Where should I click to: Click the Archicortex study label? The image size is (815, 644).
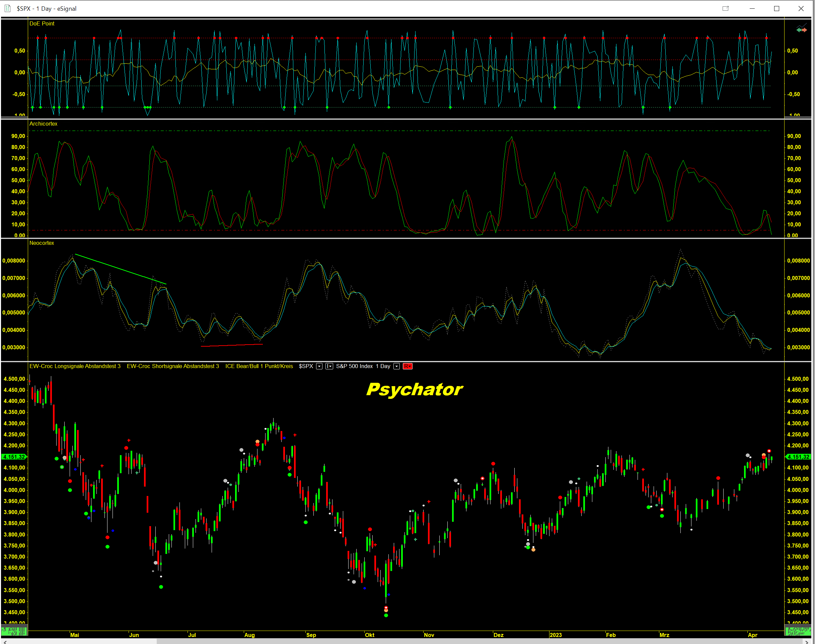coord(43,124)
